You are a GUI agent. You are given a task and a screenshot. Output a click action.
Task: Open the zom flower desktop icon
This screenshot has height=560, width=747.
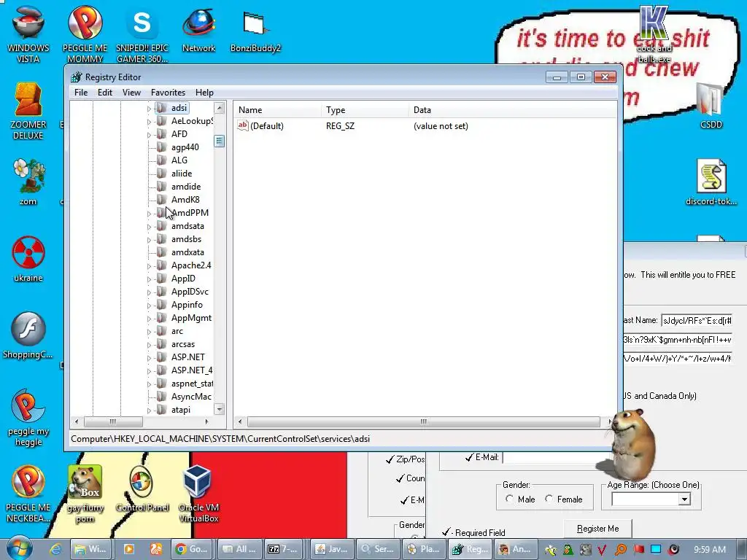[28, 182]
